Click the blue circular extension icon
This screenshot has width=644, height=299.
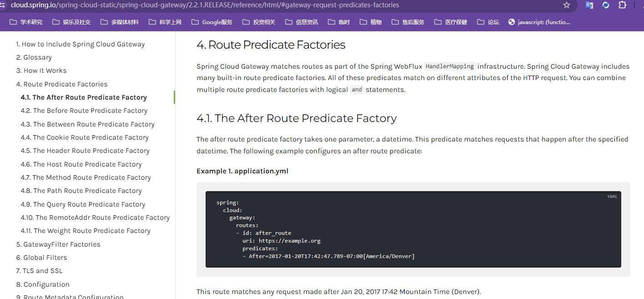click(606, 5)
